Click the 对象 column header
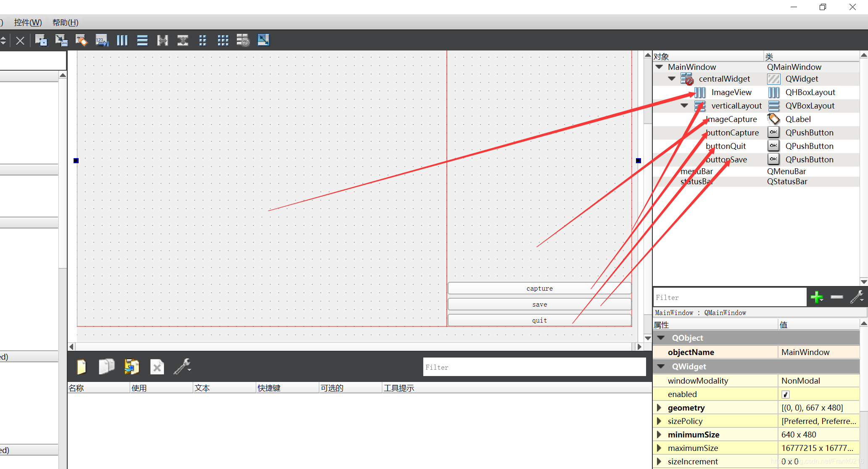The width and height of the screenshot is (868, 469). [708, 56]
